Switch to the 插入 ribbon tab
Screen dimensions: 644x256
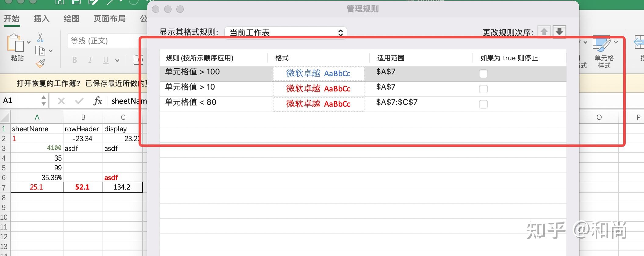42,19
